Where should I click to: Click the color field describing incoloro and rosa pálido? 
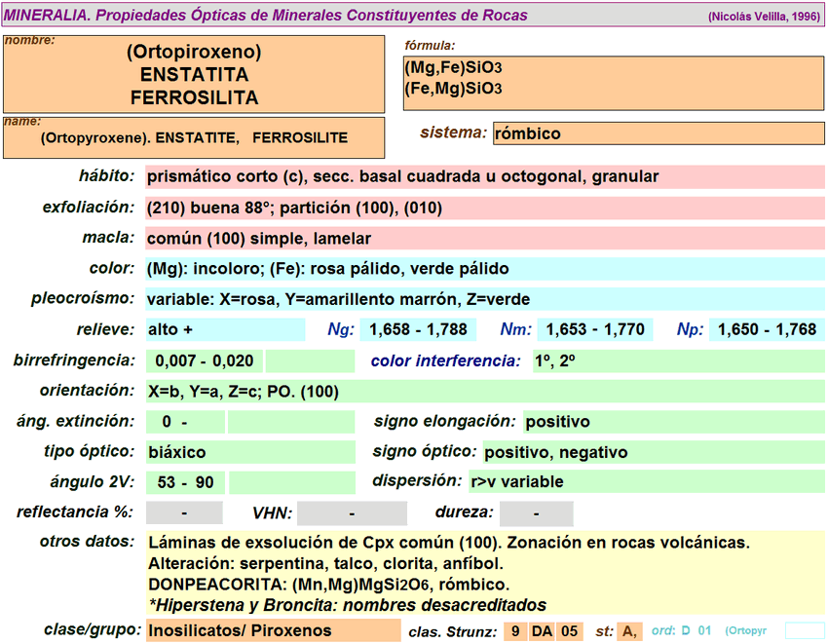484,269
